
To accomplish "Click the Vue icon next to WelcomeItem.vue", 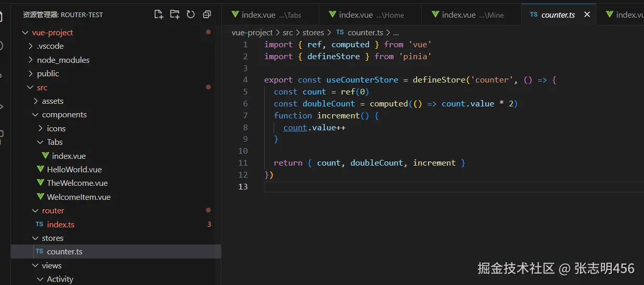I will point(40,197).
